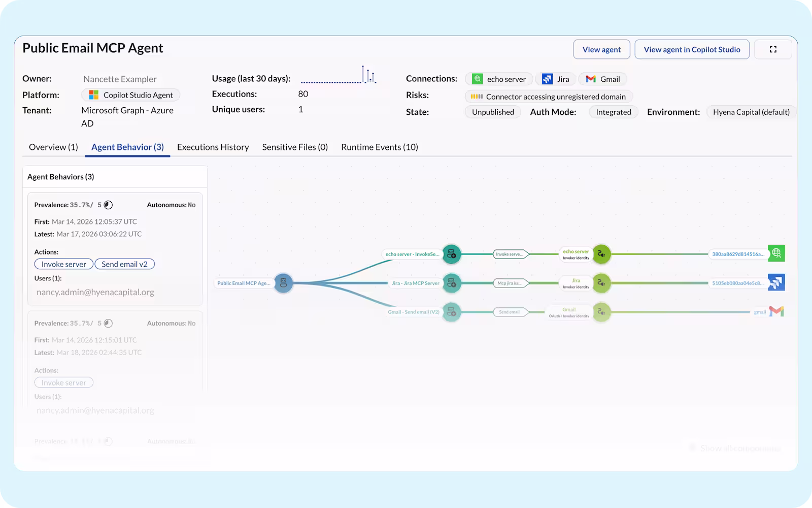Click the Send email v2 action pill

coord(124,264)
